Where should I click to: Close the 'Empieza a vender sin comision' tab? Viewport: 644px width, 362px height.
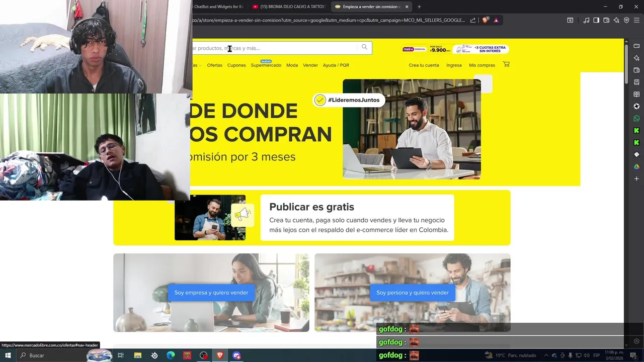tap(407, 7)
